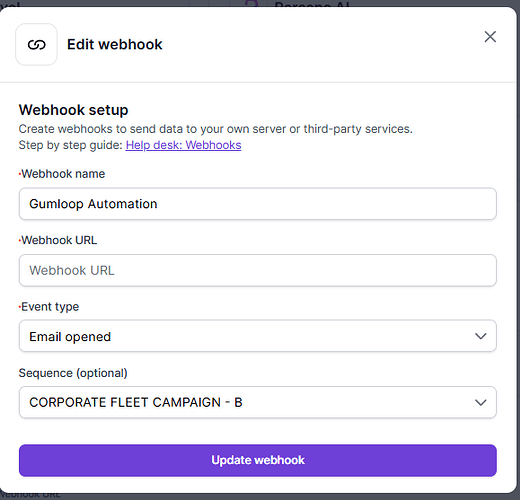The image size is (520, 500).
Task: Close the Edit webhook dialog
Action: point(490,37)
